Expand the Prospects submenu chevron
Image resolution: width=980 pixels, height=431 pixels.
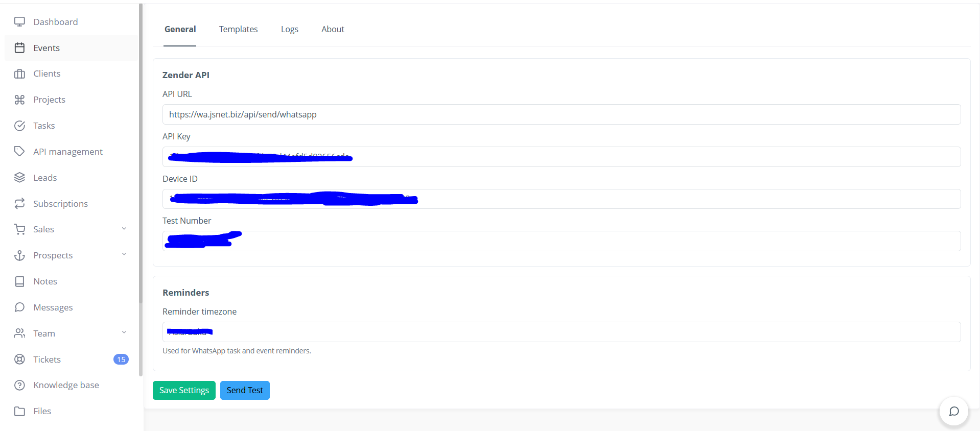click(124, 254)
